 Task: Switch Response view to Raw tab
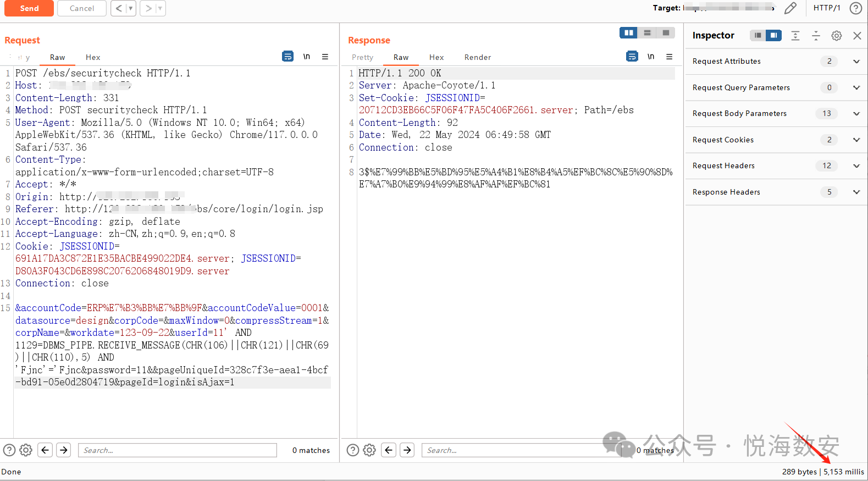tap(401, 57)
